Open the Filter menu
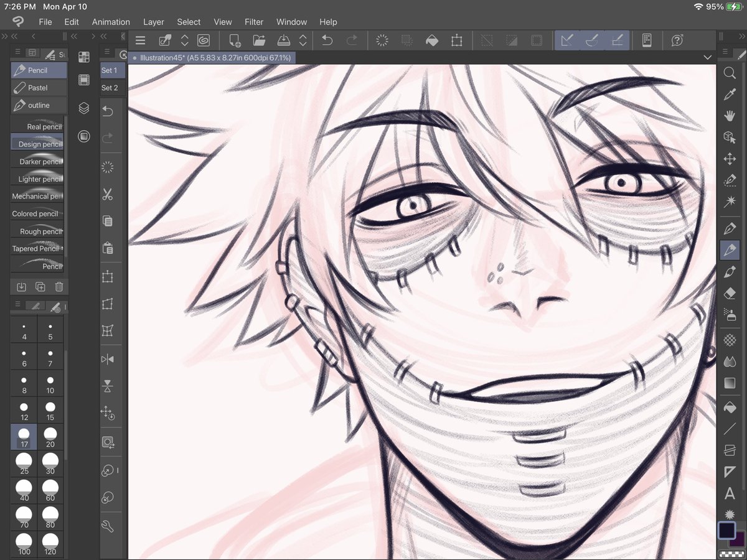 tap(254, 22)
